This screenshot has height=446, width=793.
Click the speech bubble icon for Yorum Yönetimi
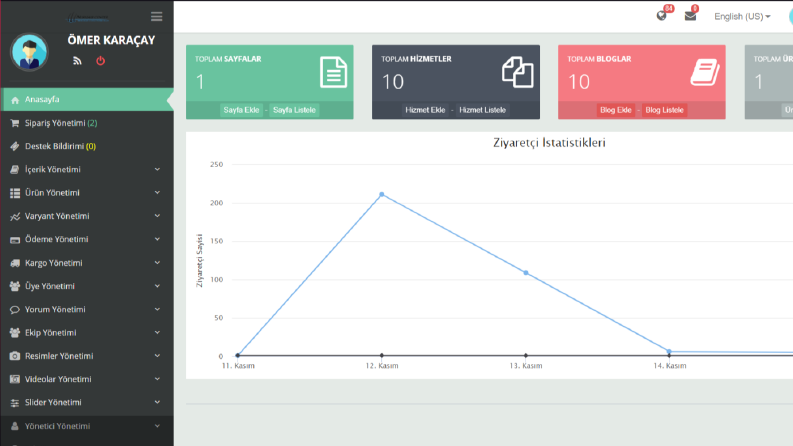click(x=15, y=309)
